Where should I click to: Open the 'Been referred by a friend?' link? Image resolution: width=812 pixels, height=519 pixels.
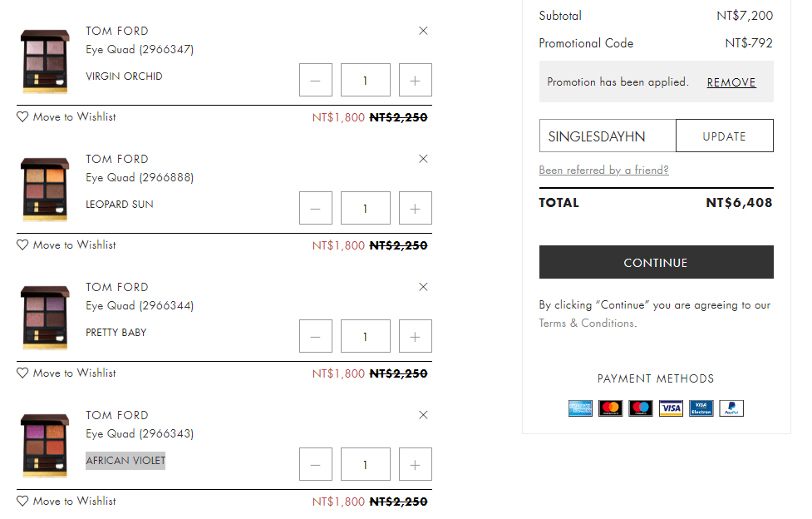(603, 171)
